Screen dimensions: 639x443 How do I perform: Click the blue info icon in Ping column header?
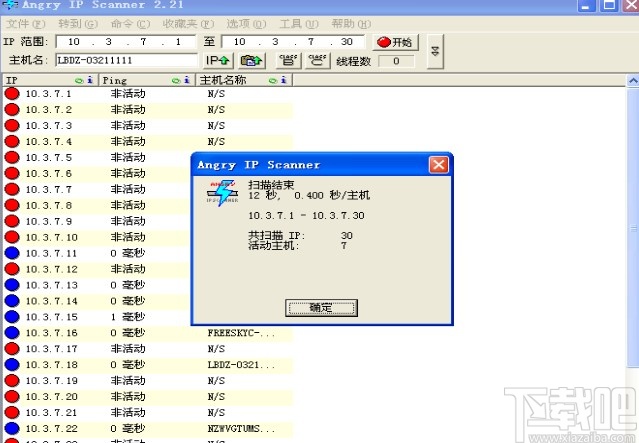coord(187,80)
